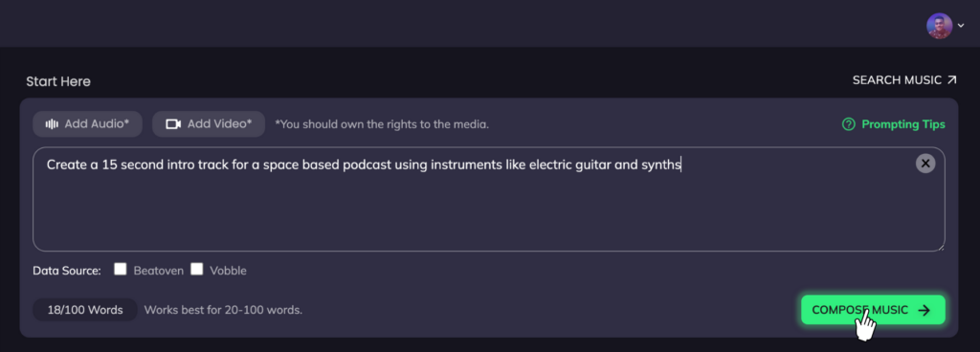
Task: Clear the prompt with the X icon
Action: point(925,164)
